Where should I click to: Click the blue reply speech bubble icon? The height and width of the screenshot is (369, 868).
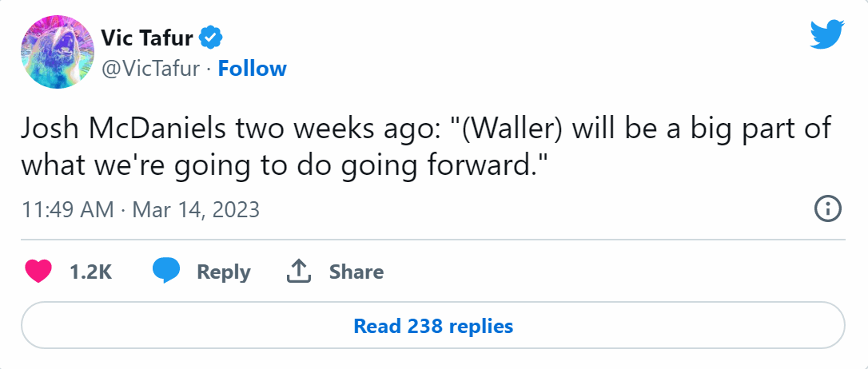(166, 272)
